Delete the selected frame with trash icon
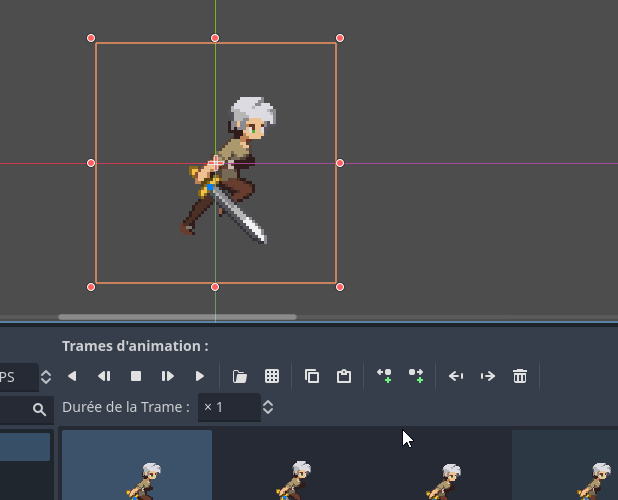This screenshot has width=618, height=500. coord(520,376)
